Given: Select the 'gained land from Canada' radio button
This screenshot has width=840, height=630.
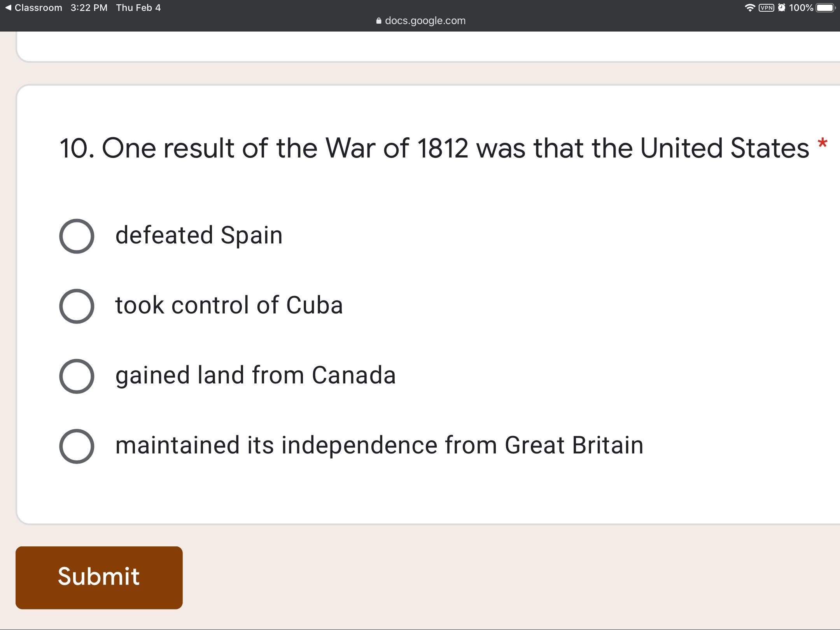Looking at the screenshot, I should point(77,376).
